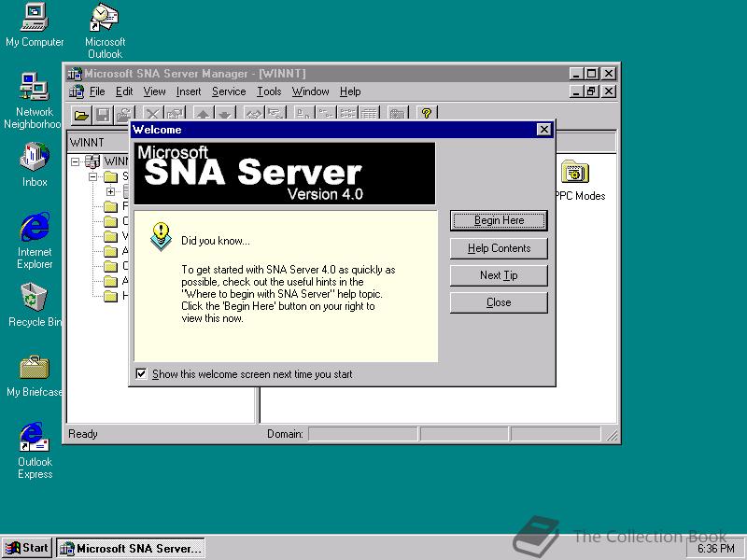Click the WINNT server icon in tree
This screenshot has width=747, height=560.
92,161
